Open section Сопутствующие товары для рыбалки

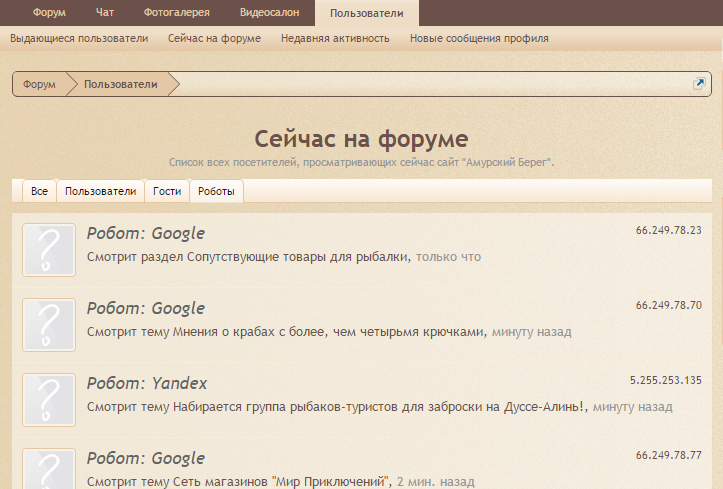tap(298, 257)
